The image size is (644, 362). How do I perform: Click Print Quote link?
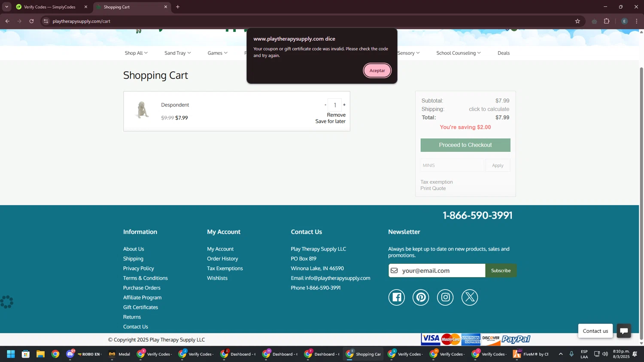433,188
